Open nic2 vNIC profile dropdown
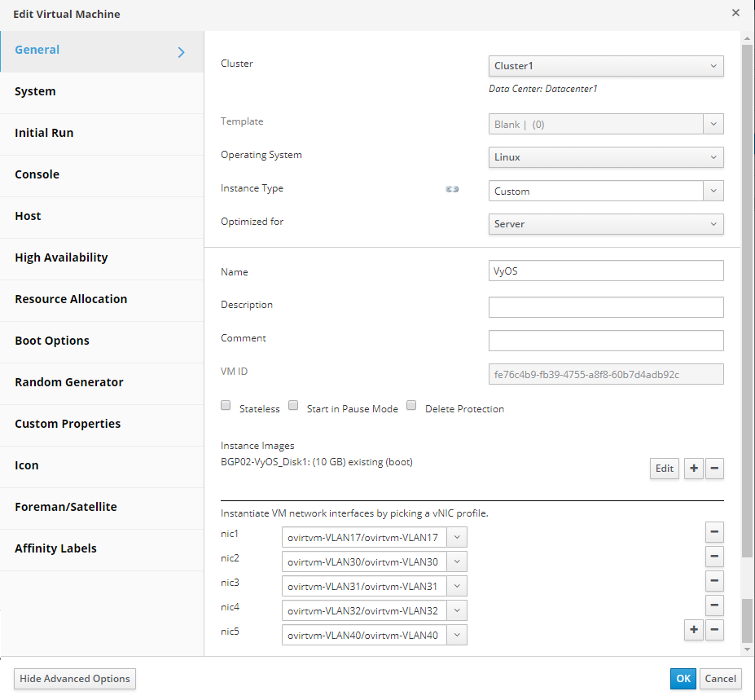The height and width of the screenshot is (700, 755). [375, 561]
